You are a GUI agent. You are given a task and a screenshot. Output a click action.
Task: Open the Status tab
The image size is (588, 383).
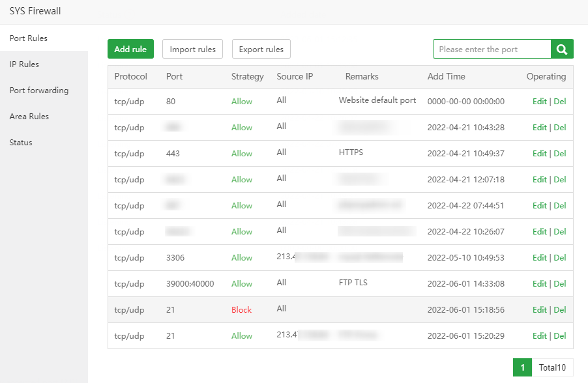[21, 143]
